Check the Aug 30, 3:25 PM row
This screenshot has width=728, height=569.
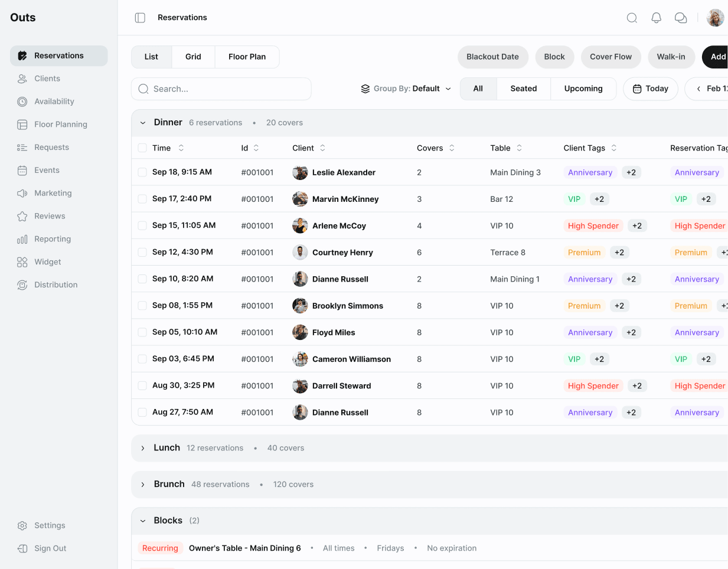pyautogui.click(x=142, y=385)
